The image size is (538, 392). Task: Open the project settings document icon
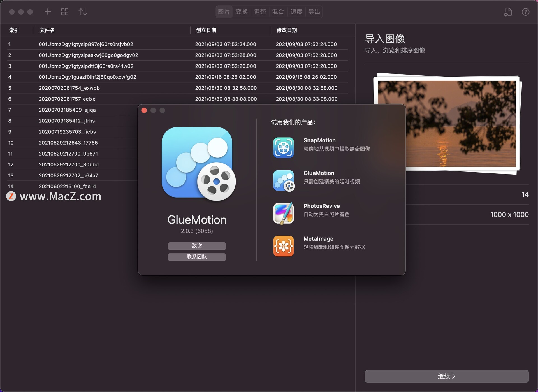pyautogui.click(x=508, y=12)
